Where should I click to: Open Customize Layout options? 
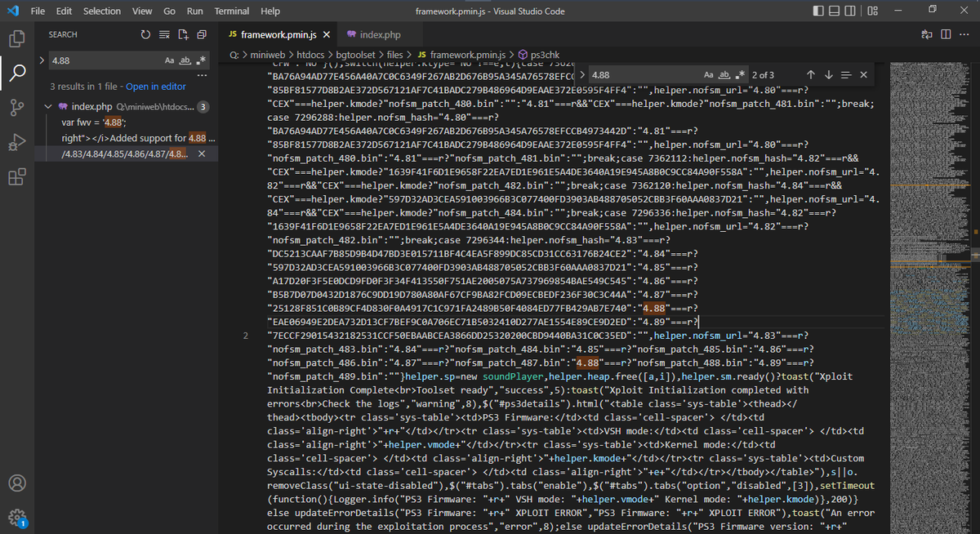tap(873, 11)
